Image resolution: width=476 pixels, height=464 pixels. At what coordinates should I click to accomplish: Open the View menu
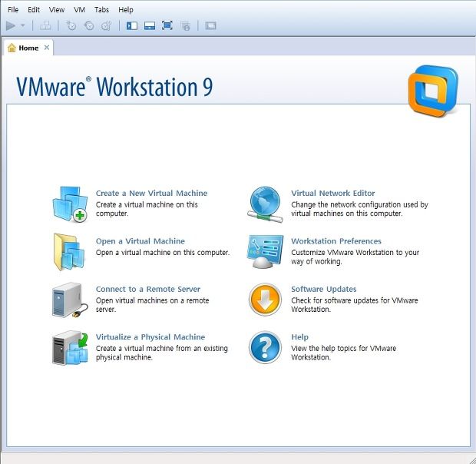coord(57,10)
